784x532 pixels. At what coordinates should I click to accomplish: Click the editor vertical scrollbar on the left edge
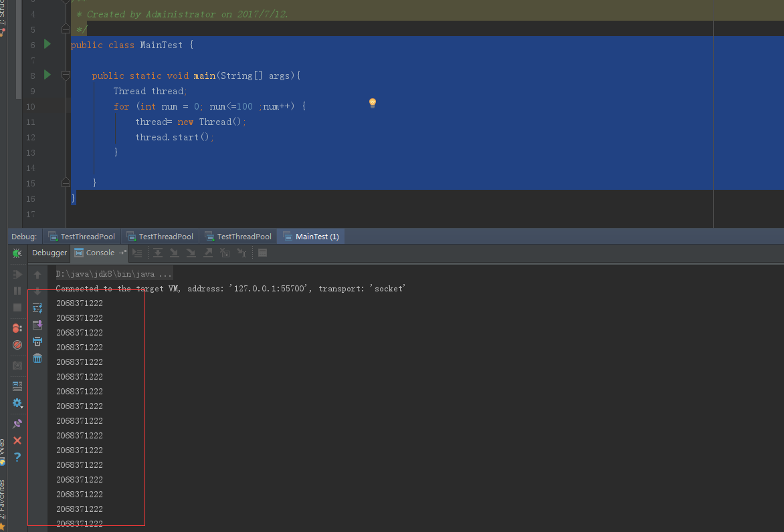click(19, 50)
